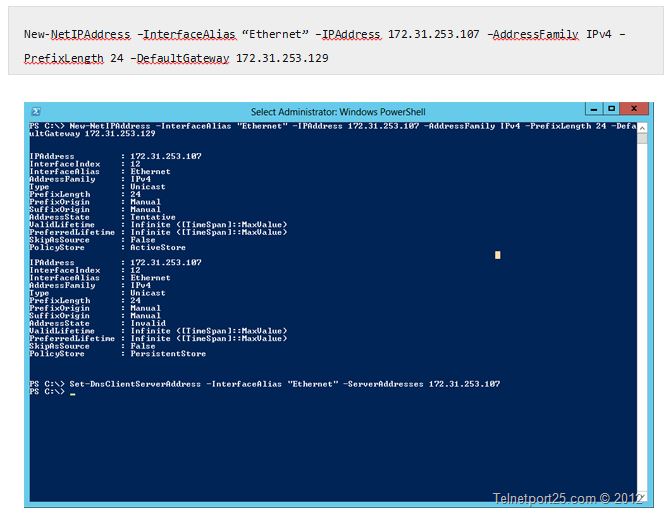Click "-DefaultGateway" in the top code snippet
The width and height of the screenshot is (669, 516).
(180, 58)
